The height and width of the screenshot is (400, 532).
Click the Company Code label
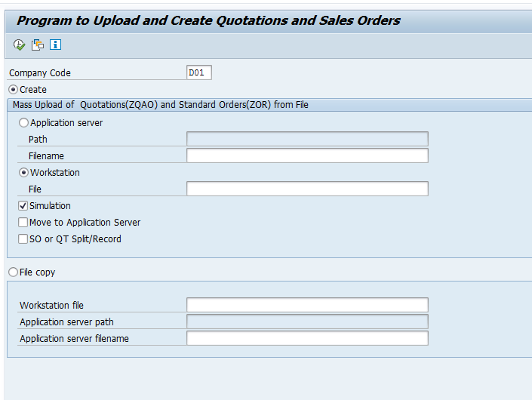tap(39, 73)
